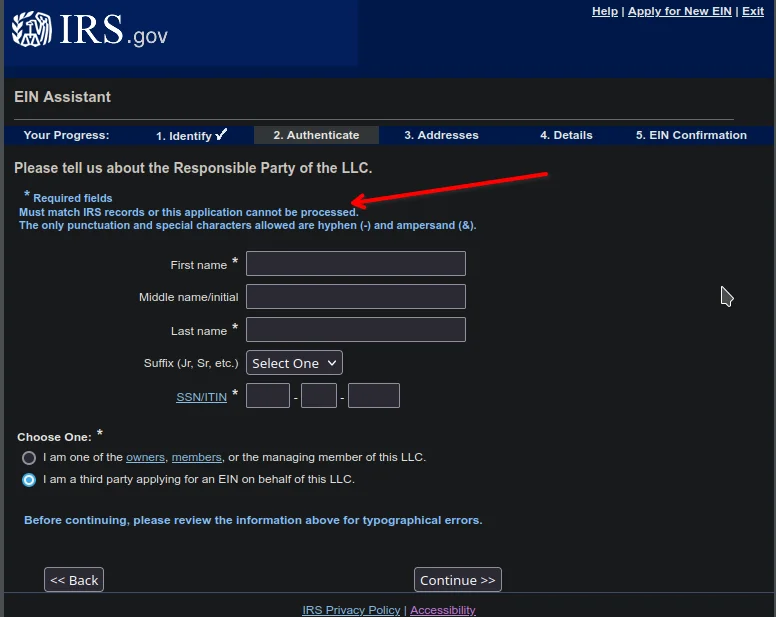Focus the Middle name/initial field
The height and width of the screenshot is (617, 776).
356,296
